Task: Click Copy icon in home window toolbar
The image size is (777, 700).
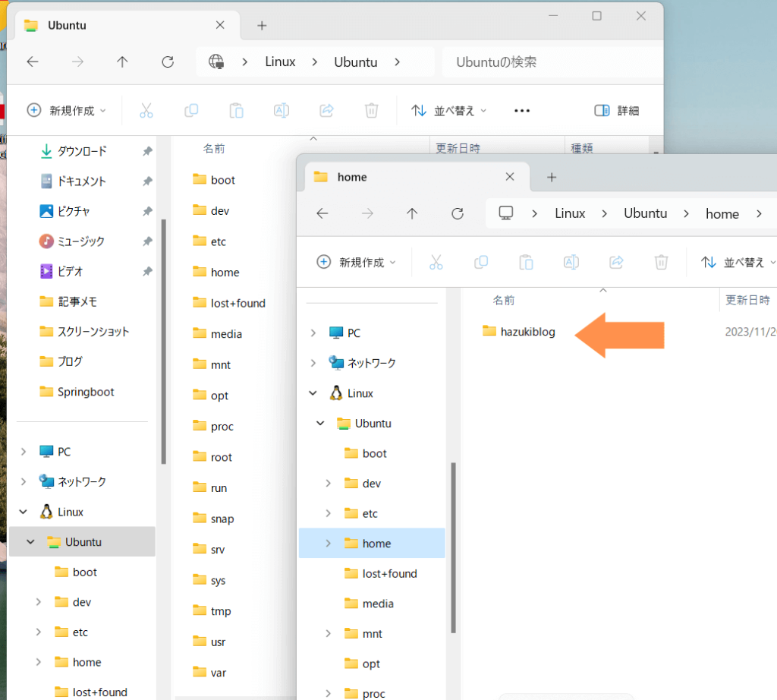Action: tap(481, 262)
